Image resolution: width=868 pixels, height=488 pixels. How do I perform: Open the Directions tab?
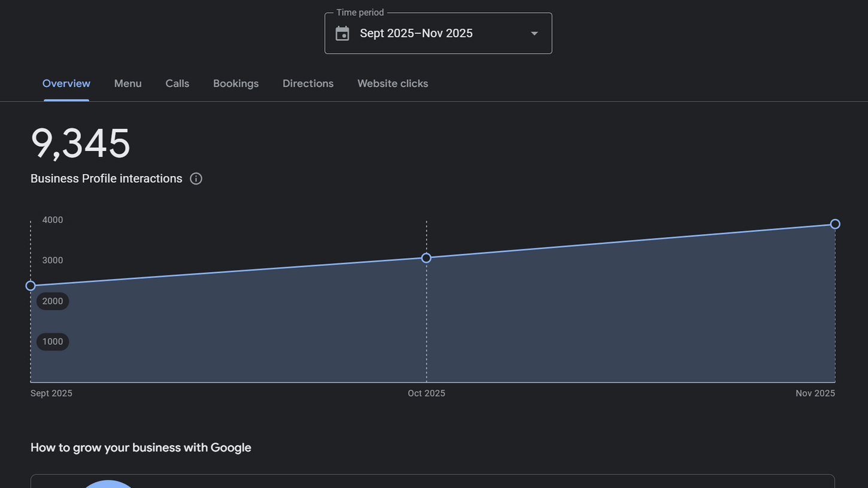(x=308, y=84)
